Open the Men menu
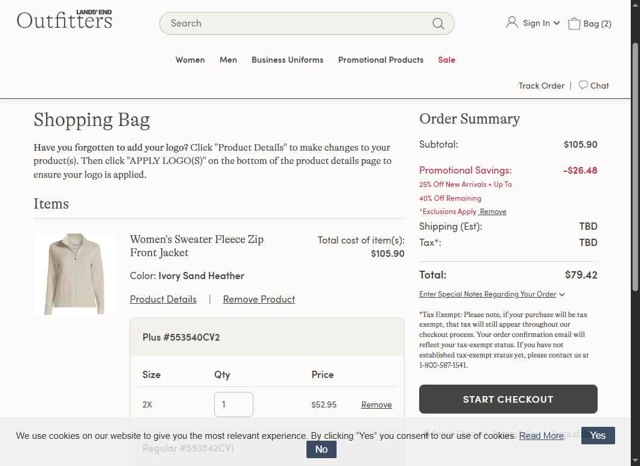The image size is (640, 466). pyautogui.click(x=228, y=60)
